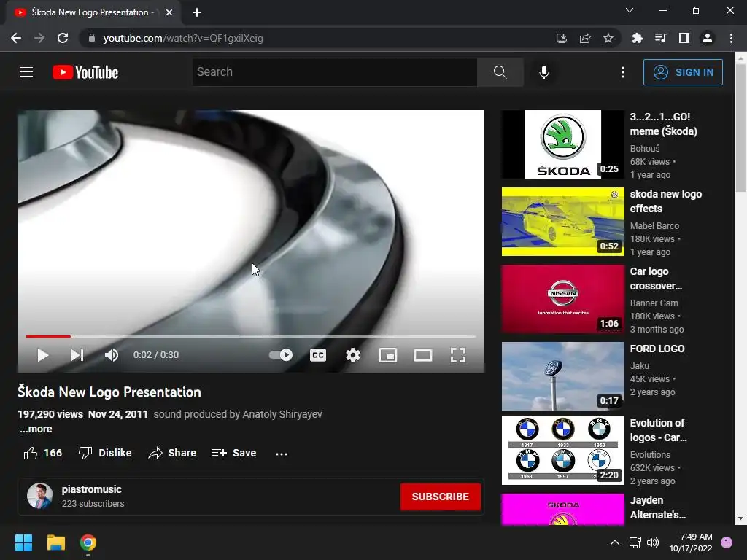Open Car logo crossover video title
The image size is (747, 560).
point(656,279)
